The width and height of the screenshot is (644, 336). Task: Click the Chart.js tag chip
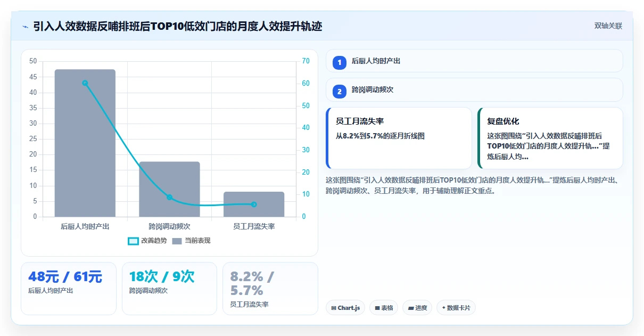(345, 308)
